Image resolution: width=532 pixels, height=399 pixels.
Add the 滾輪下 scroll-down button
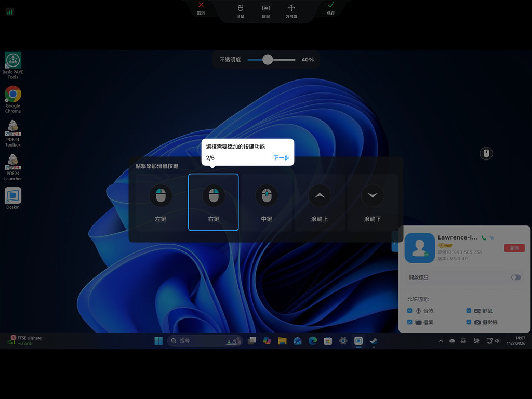pyautogui.click(x=373, y=202)
